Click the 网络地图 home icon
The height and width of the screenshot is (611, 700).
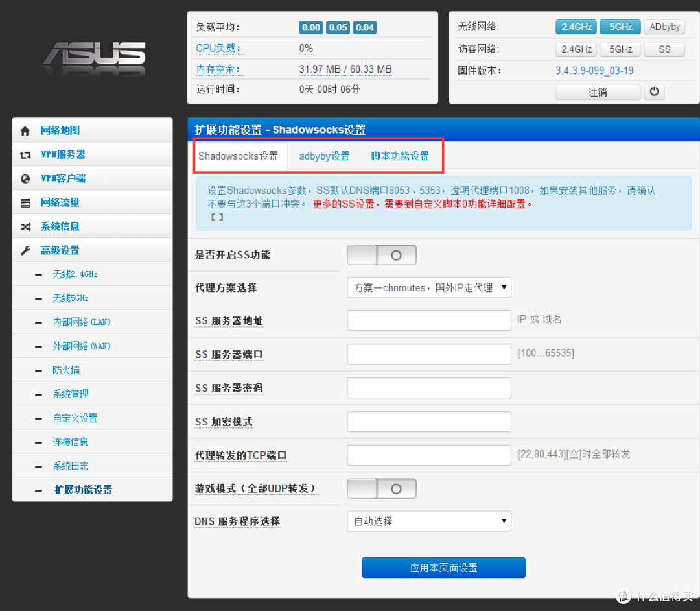click(25, 130)
